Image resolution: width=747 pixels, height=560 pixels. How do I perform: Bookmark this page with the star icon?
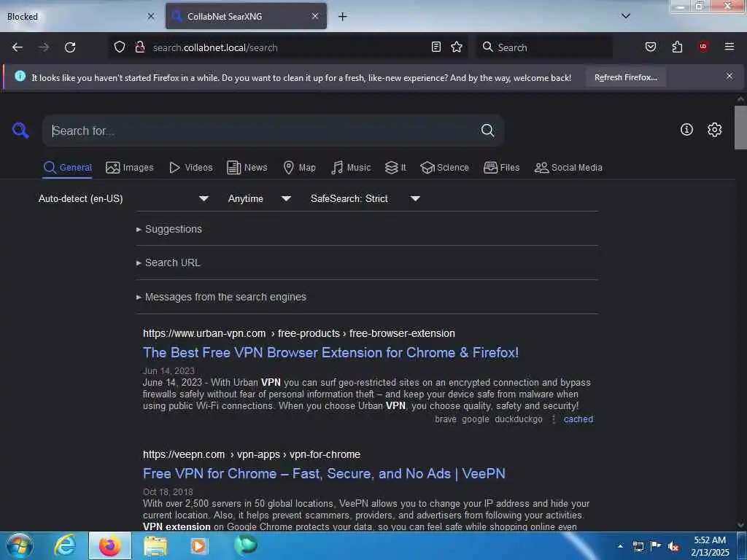click(x=457, y=47)
